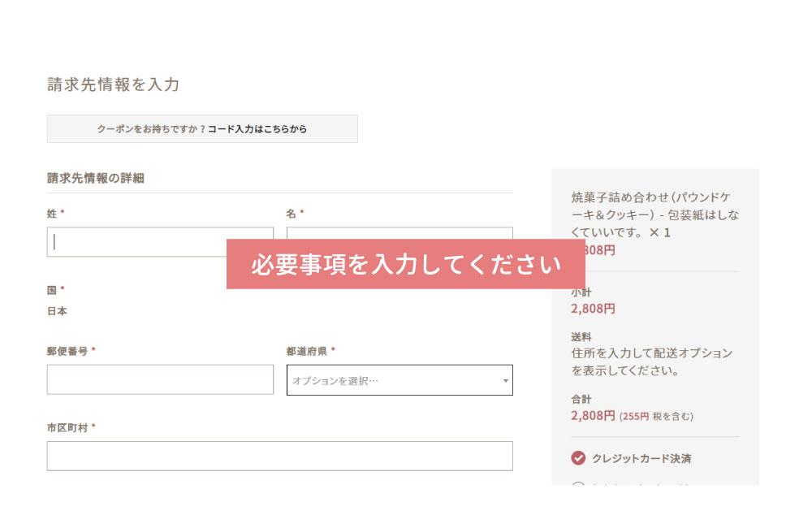This screenshot has height=528, width=812.
Task: Focus the 市区町村 city input field
Action: click(x=279, y=456)
